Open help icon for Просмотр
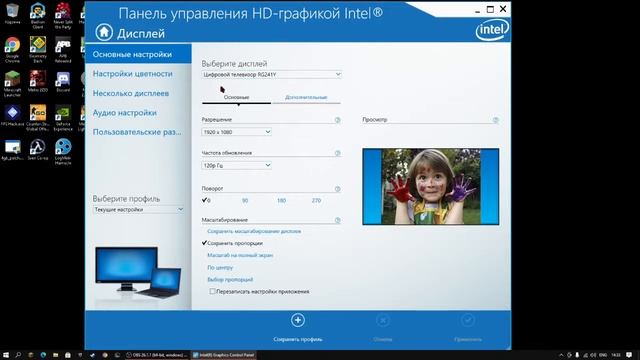This screenshot has height=360, width=640. coord(495,120)
